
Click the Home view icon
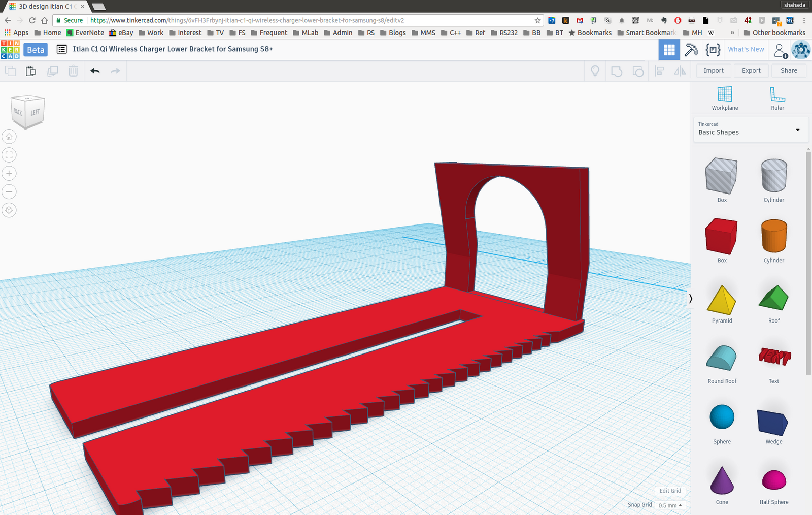[x=9, y=137]
